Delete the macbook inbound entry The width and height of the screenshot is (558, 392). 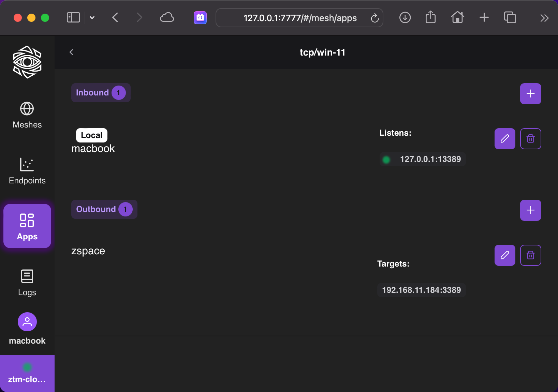(530, 139)
